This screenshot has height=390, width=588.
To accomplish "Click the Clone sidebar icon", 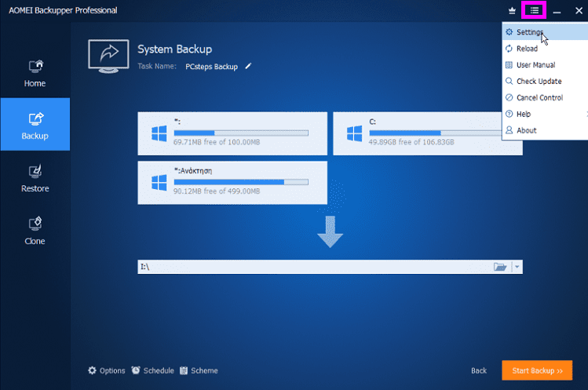I will [35, 224].
